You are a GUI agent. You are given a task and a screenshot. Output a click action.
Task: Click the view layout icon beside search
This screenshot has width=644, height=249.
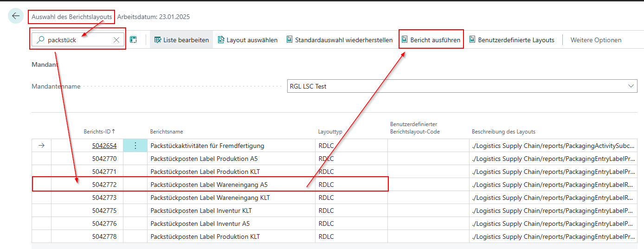coord(134,40)
